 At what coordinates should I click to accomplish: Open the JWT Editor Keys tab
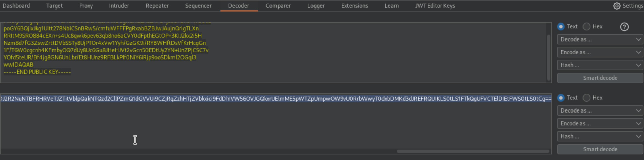click(x=435, y=6)
